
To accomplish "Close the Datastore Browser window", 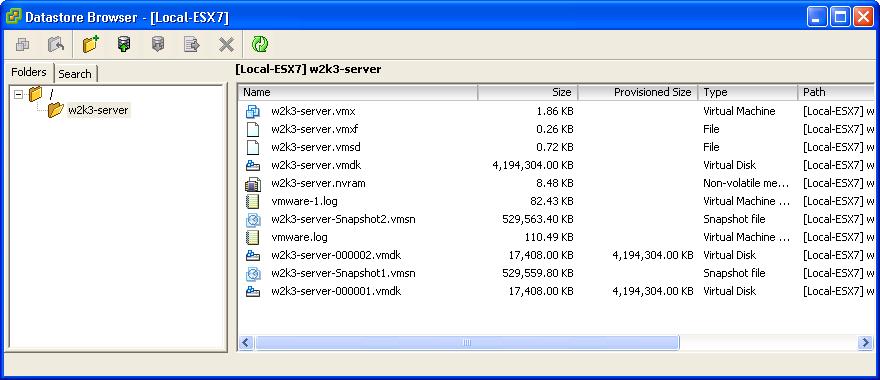I will tap(863, 17).
